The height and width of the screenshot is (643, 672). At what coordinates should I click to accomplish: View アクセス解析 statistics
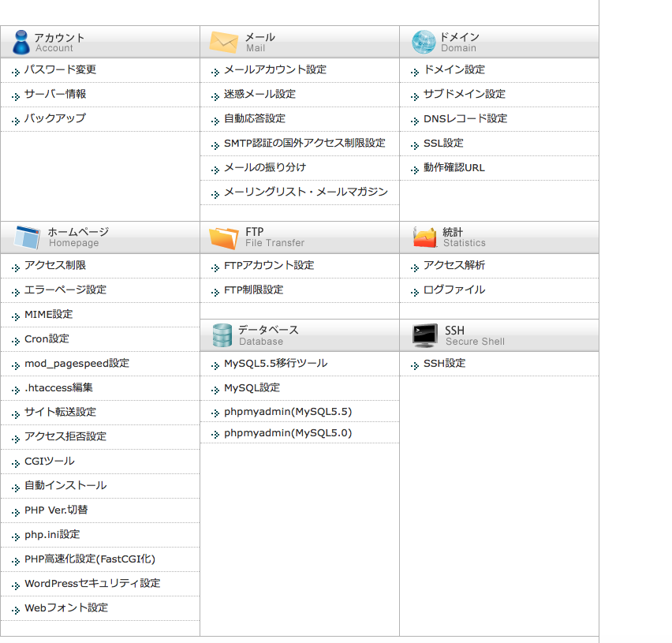454,265
